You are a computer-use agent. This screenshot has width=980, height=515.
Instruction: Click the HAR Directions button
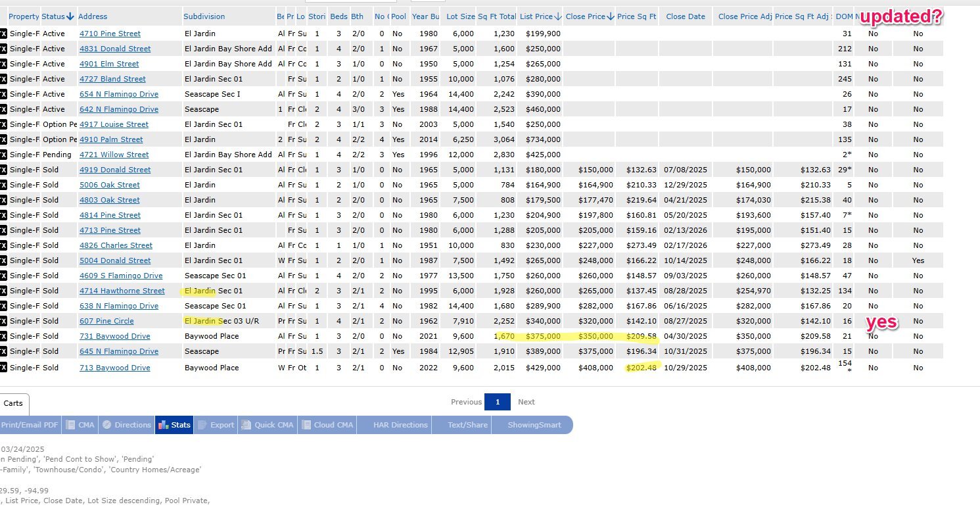pyautogui.click(x=400, y=425)
